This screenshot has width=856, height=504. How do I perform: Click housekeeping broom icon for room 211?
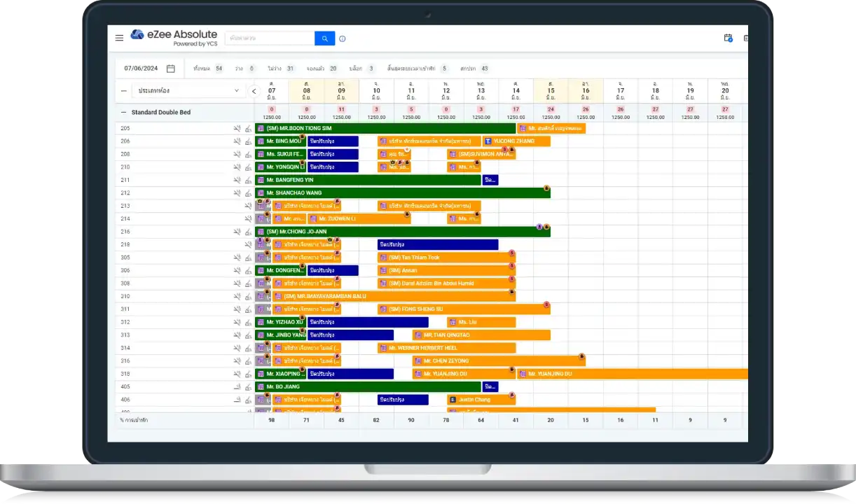point(248,181)
